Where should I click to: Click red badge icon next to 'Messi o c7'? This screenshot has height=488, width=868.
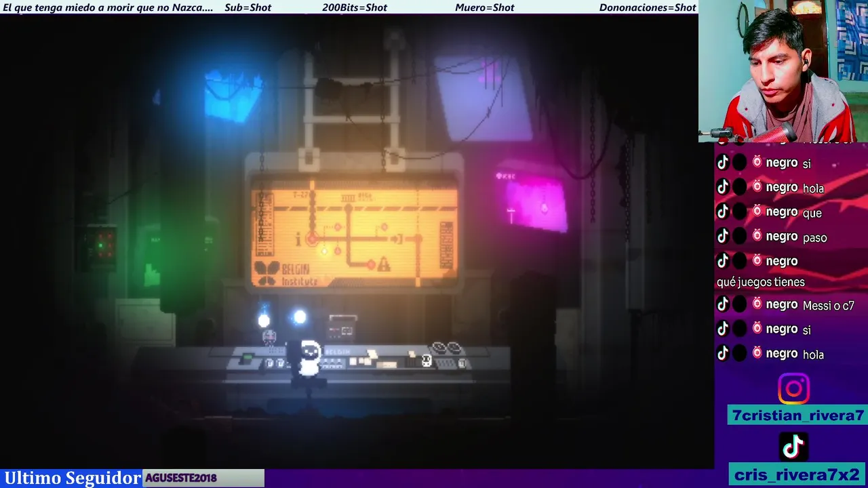click(757, 304)
